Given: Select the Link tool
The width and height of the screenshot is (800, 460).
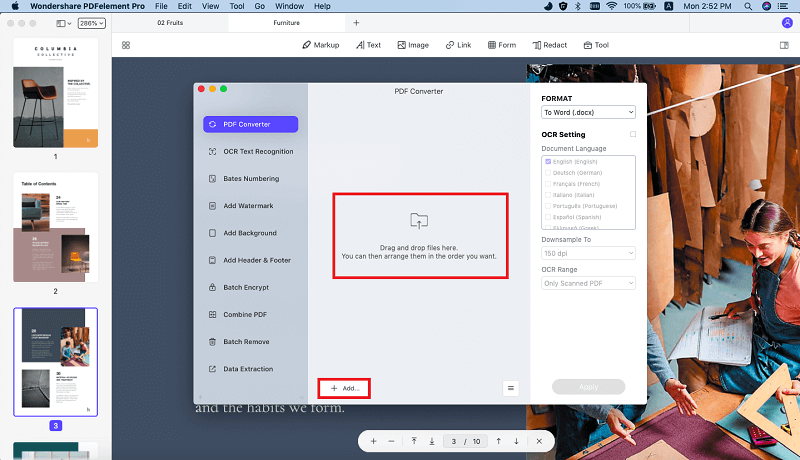Looking at the screenshot, I should 458,45.
